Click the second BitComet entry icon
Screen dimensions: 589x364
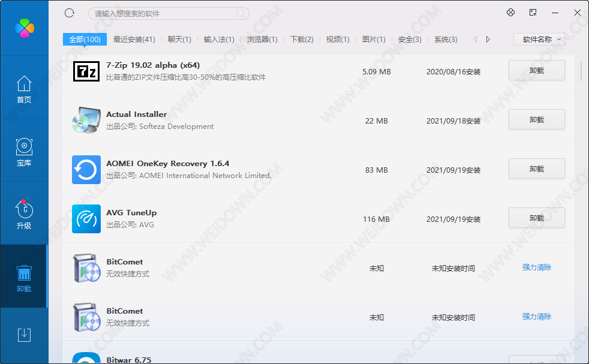[x=86, y=317]
